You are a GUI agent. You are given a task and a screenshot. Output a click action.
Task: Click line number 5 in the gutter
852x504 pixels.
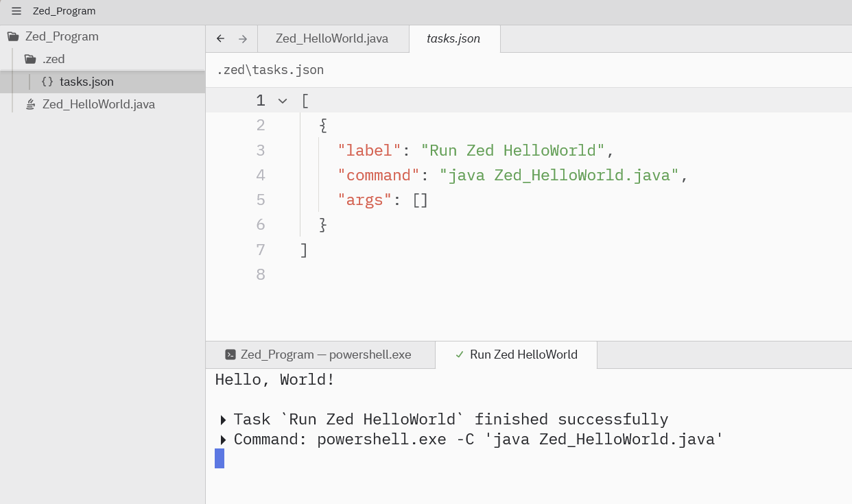260,200
